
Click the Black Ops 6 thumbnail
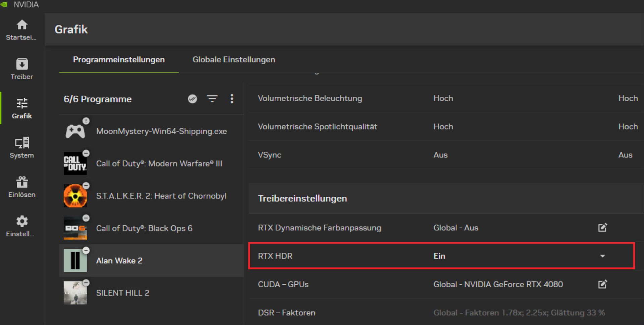75,228
